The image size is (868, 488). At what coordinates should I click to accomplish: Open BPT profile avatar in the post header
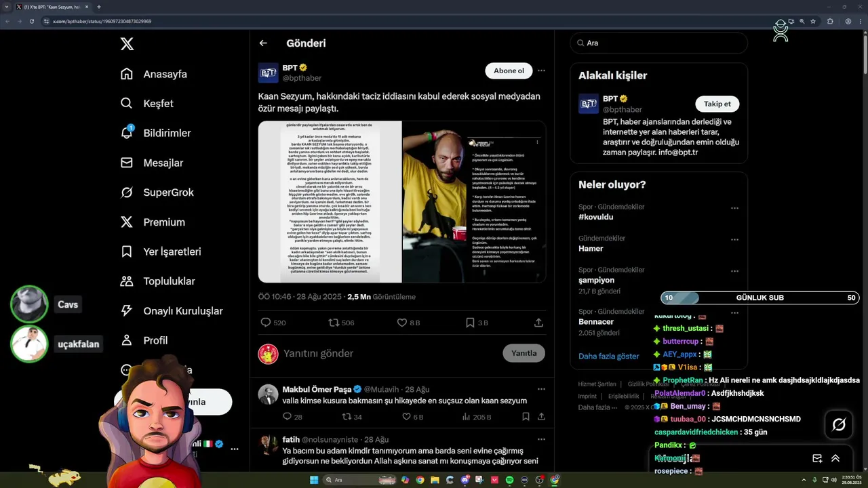coord(268,73)
